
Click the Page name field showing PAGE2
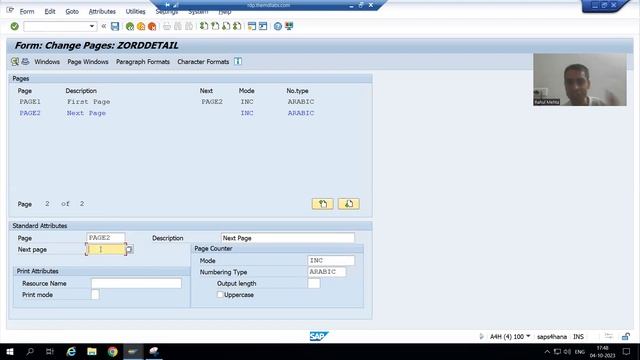[x=106, y=238]
